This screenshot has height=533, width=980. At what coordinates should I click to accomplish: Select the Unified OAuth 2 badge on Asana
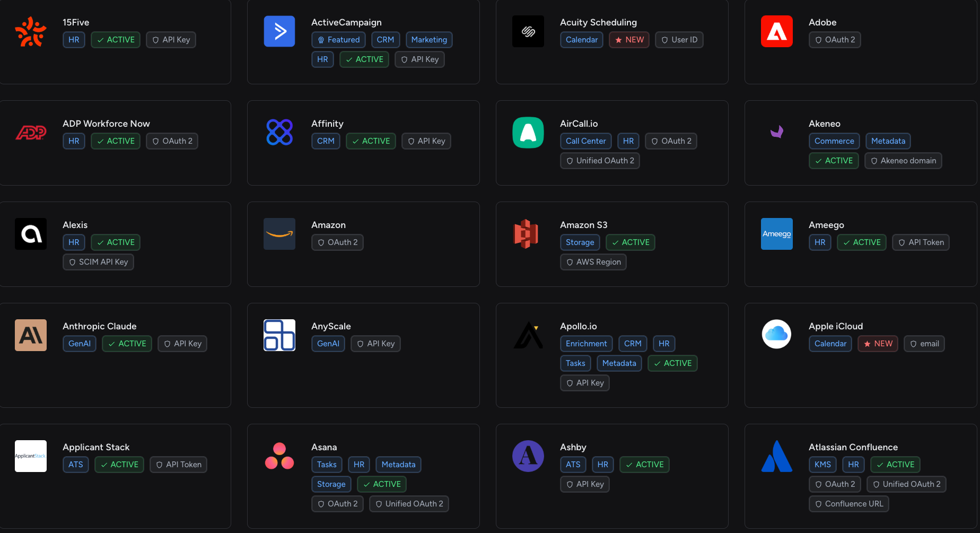tap(409, 503)
